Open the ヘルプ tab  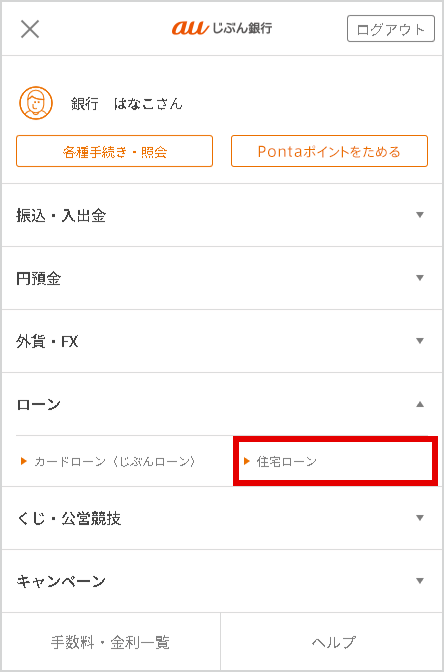(x=332, y=642)
